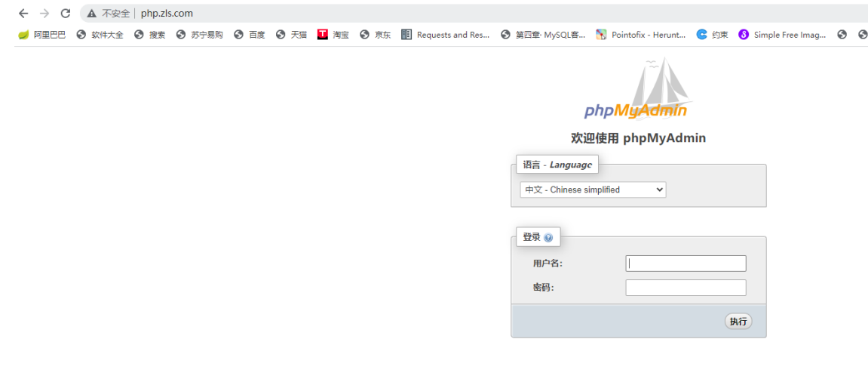Open the 百度 bookmark
868x376 pixels.
point(250,35)
